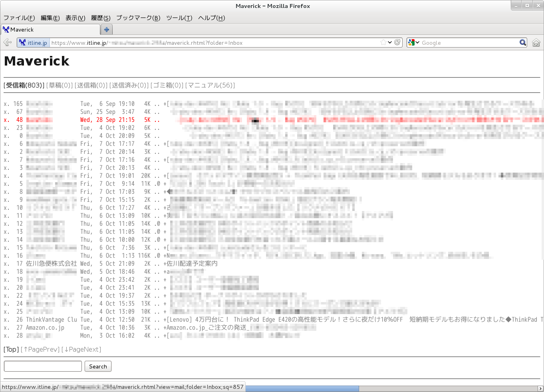Viewport: 544px width, 392px height.
Task: Open a new tab with plus button
Action: click(107, 30)
